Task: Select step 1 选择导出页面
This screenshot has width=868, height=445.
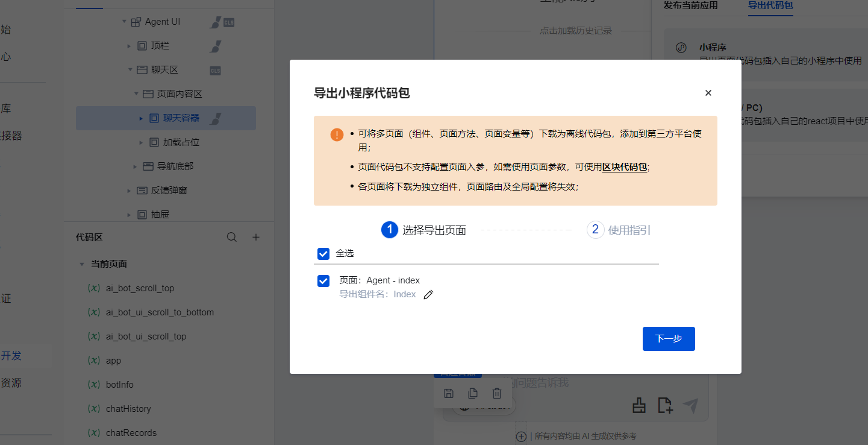Action: click(x=423, y=230)
